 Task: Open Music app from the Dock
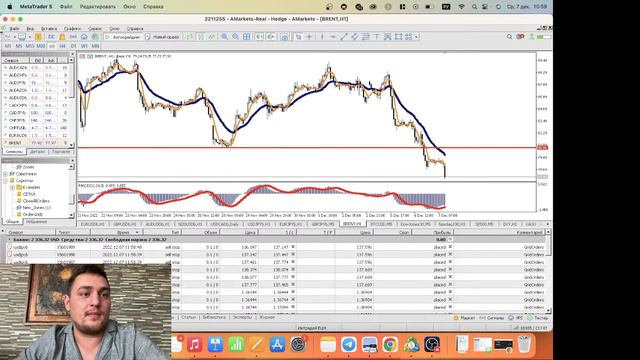195,344
